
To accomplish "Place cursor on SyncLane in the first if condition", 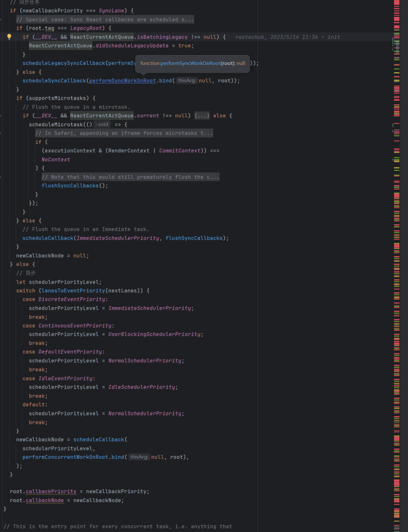I will [112, 11].
